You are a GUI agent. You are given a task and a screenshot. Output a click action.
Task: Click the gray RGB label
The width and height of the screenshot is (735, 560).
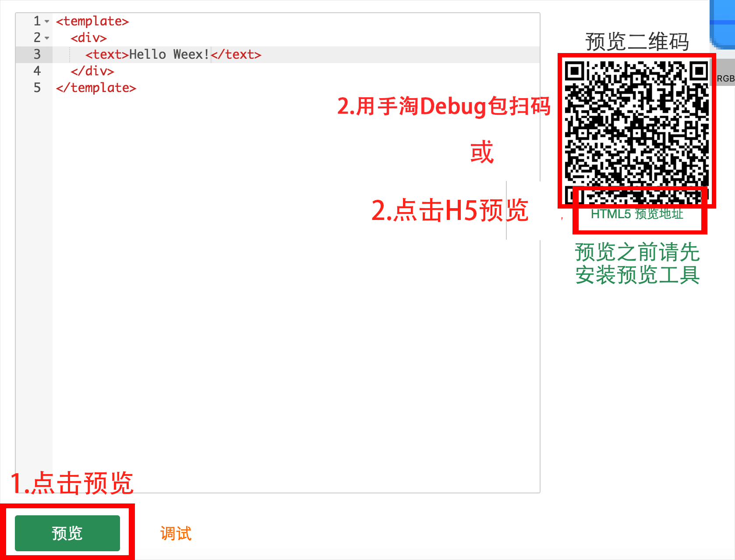pyautogui.click(x=725, y=78)
